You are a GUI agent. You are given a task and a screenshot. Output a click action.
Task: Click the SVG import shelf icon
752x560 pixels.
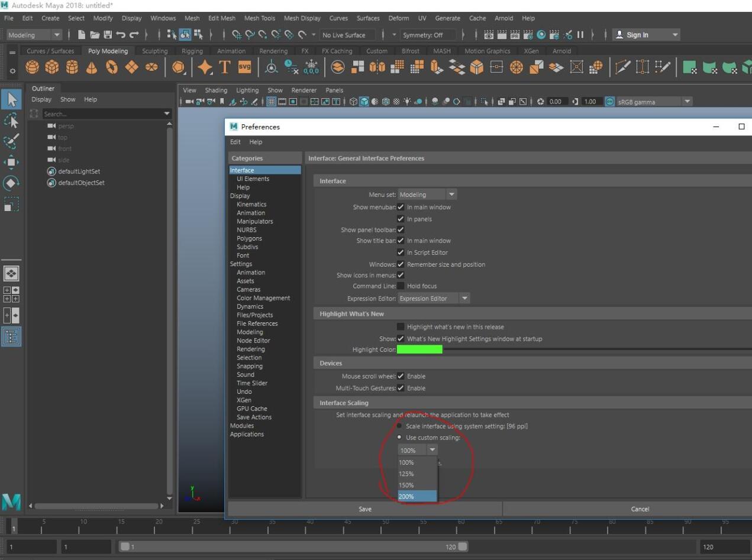[244, 68]
